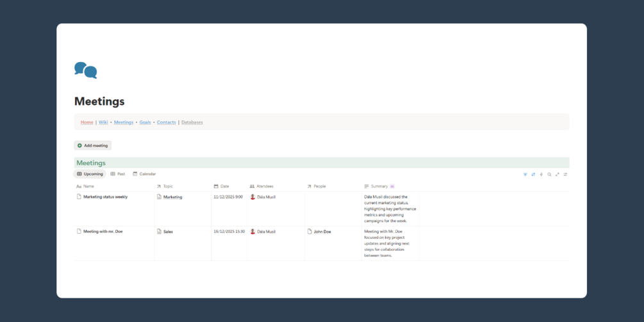Click the Add meeting button

pos(92,145)
